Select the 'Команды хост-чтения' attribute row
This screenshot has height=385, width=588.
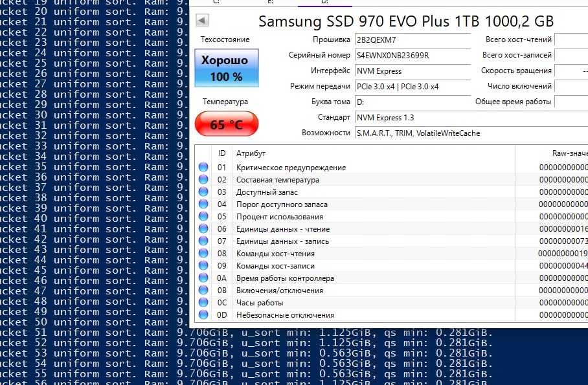(391, 254)
